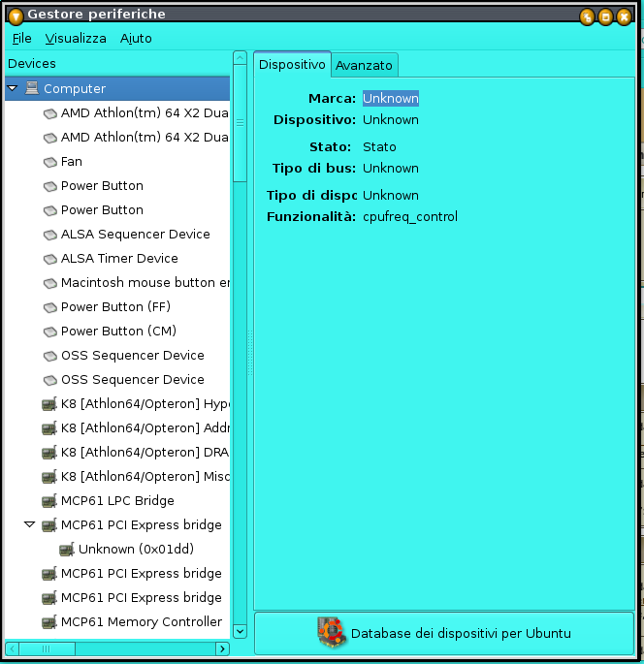The width and height of the screenshot is (644, 664).
Task: Click the horizontal scrollbar right arrow
Action: click(222, 648)
